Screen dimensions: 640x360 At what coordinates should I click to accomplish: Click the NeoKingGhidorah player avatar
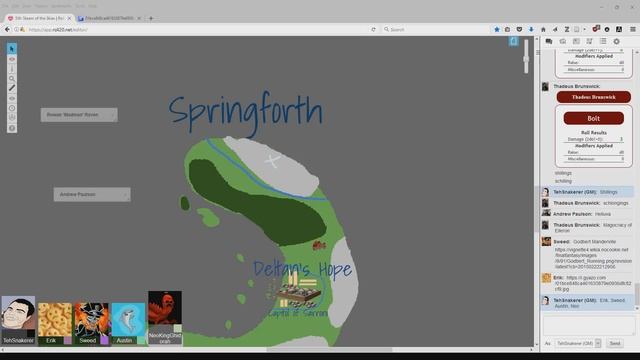coord(165,308)
